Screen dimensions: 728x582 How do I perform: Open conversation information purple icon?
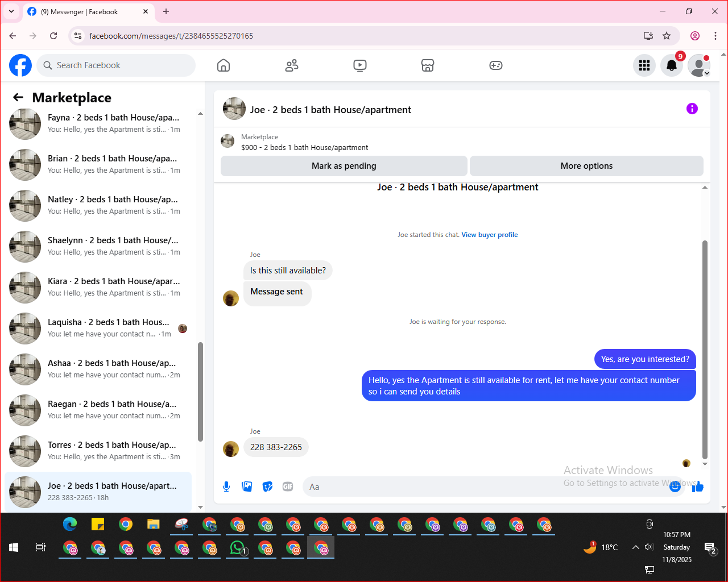pyautogui.click(x=692, y=109)
